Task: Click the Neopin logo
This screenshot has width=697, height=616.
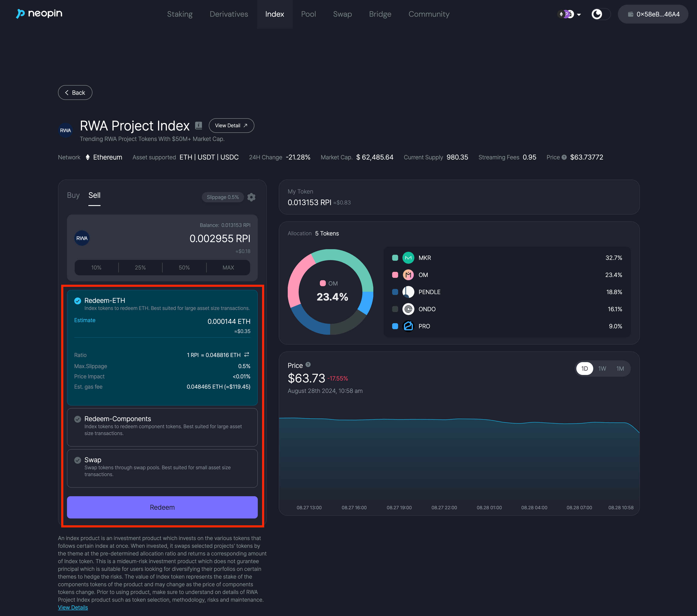Action: point(39,14)
